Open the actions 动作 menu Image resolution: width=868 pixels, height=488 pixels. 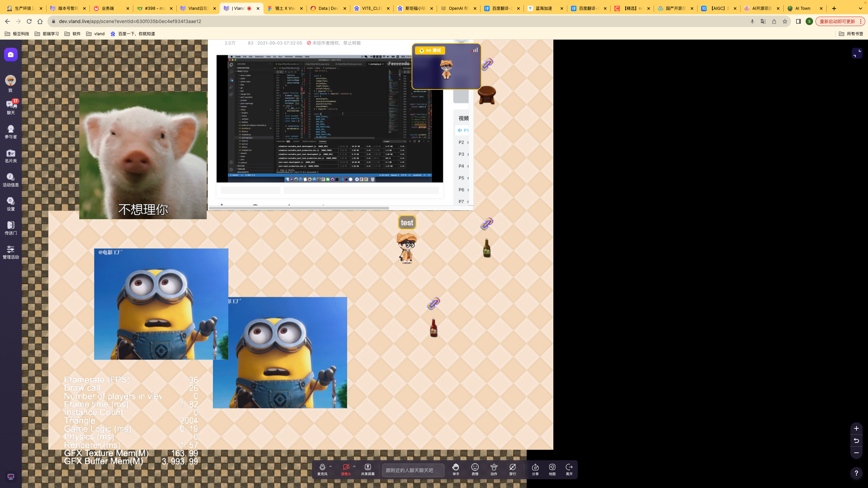(494, 470)
